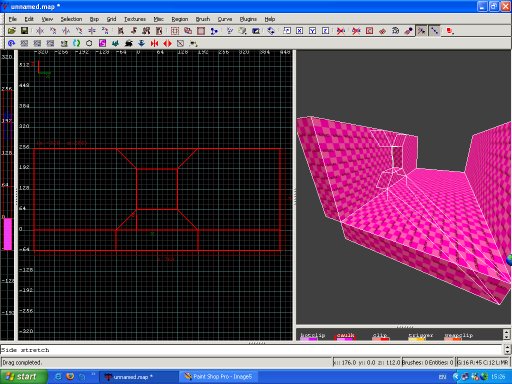
Task: Open the Curve menu
Action: pyautogui.click(x=225, y=19)
